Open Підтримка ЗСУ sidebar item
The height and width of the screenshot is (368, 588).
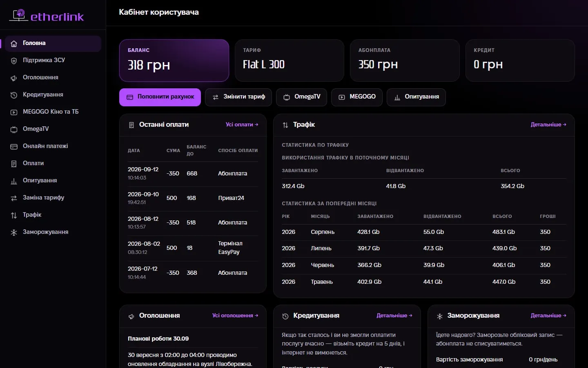(53, 61)
